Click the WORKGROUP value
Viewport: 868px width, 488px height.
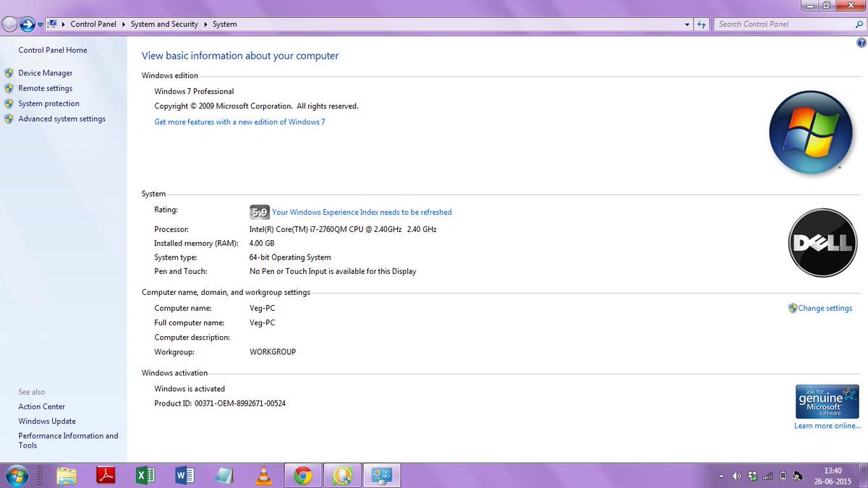click(273, 352)
